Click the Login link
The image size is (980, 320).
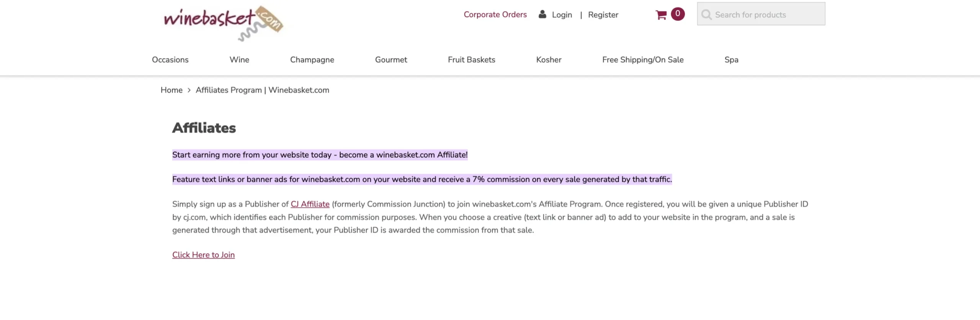coord(562,15)
